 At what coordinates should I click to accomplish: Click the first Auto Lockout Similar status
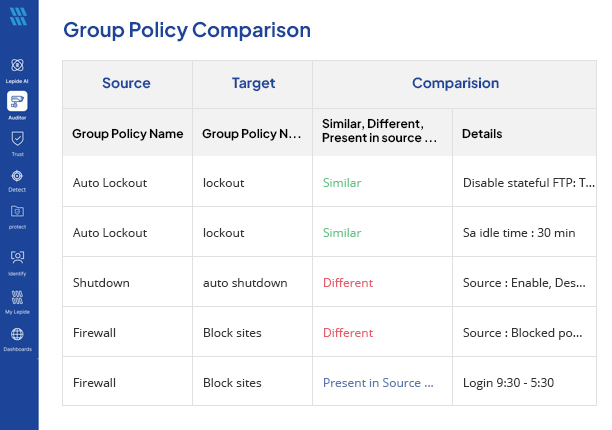coord(342,183)
